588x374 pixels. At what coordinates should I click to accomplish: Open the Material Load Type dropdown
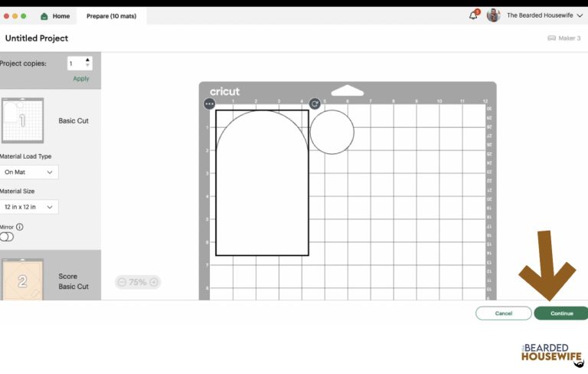(28, 172)
